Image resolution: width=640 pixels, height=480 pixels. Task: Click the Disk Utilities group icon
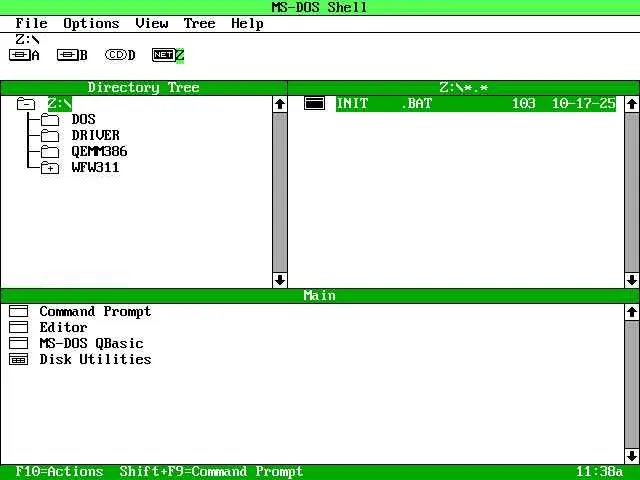pyautogui.click(x=18, y=359)
